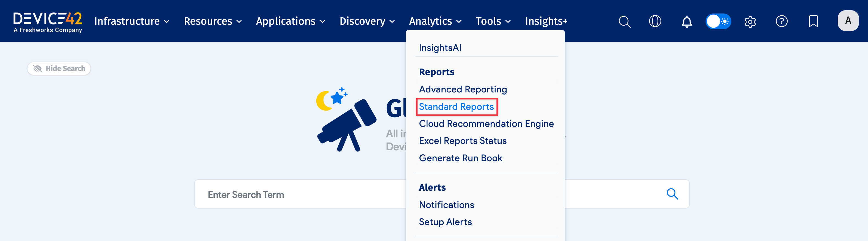The width and height of the screenshot is (868, 241).
Task: Open the Tools dropdown menu
Action: pyautogui.click(x=493, y=21)
